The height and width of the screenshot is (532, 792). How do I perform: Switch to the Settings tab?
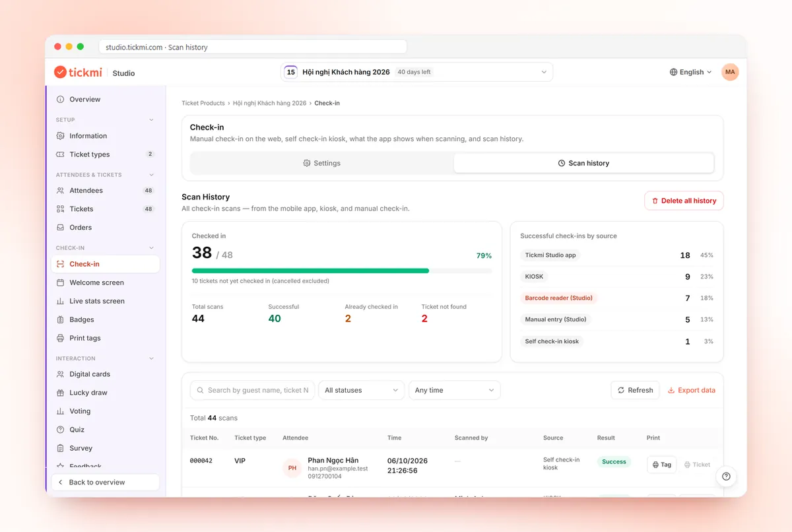point(322,163)
